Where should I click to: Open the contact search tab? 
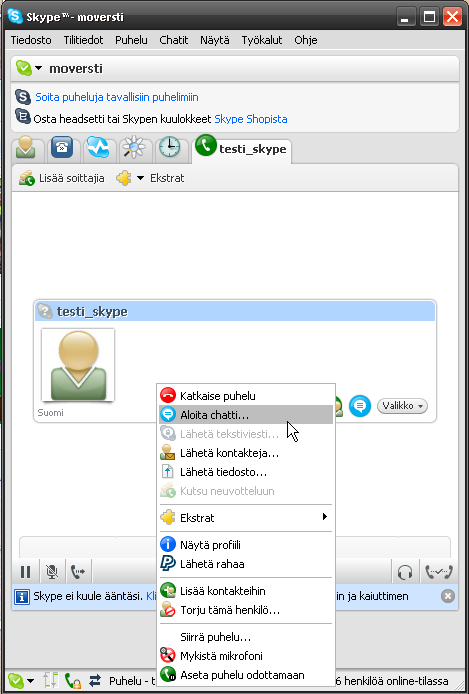tap(133, 148)
